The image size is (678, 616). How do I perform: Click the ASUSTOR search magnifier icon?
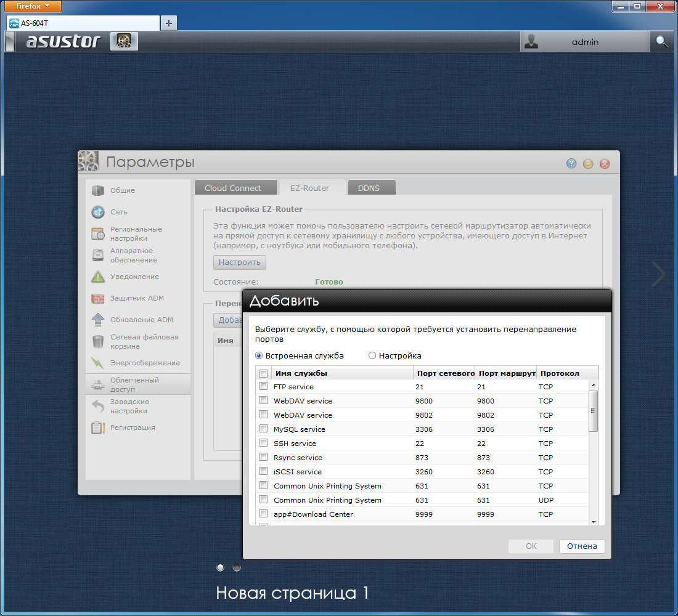(x=661, y=41)
